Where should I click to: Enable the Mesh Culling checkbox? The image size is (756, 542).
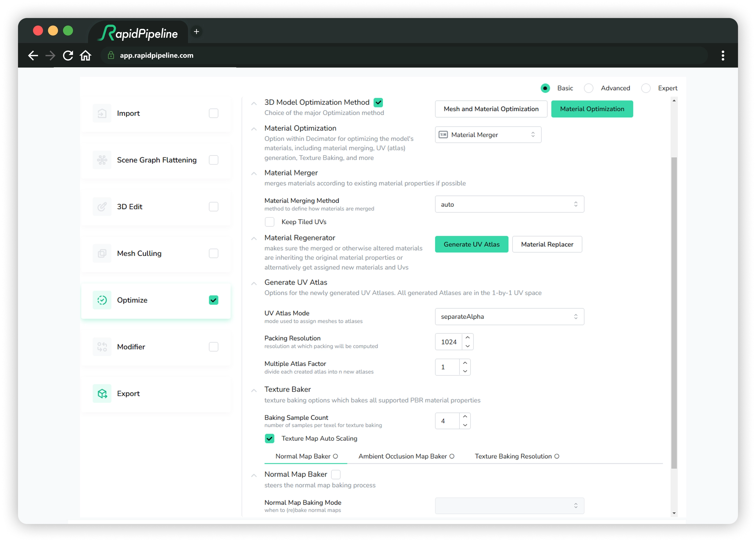pyautogui.click(x=214, y=253)
